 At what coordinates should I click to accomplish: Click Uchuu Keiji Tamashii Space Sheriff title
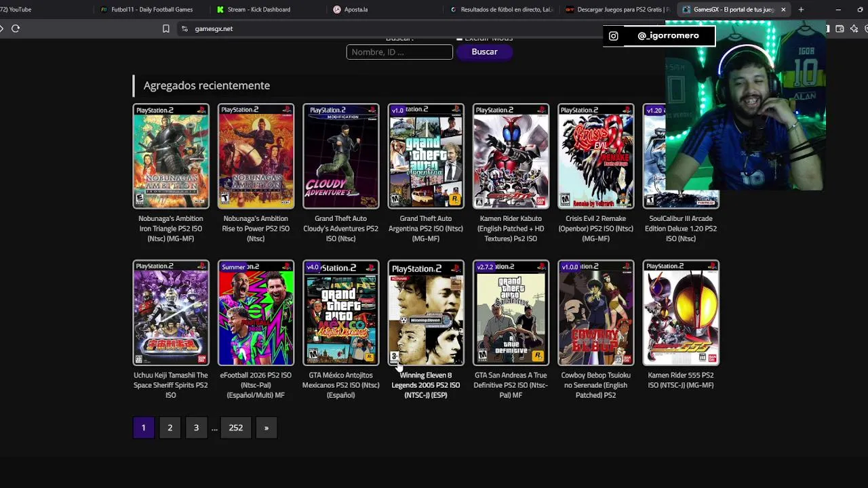[171, 385]
